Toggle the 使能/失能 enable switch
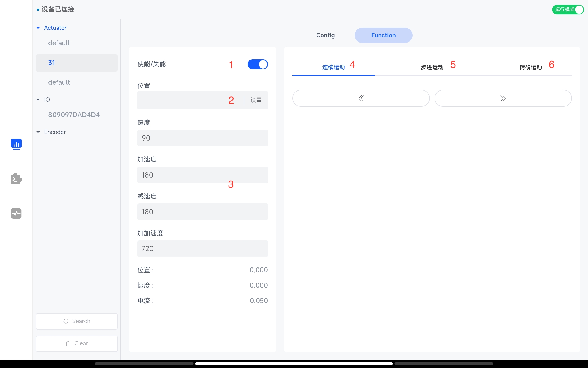Screen dimensions: 588x368 point(257,64)
